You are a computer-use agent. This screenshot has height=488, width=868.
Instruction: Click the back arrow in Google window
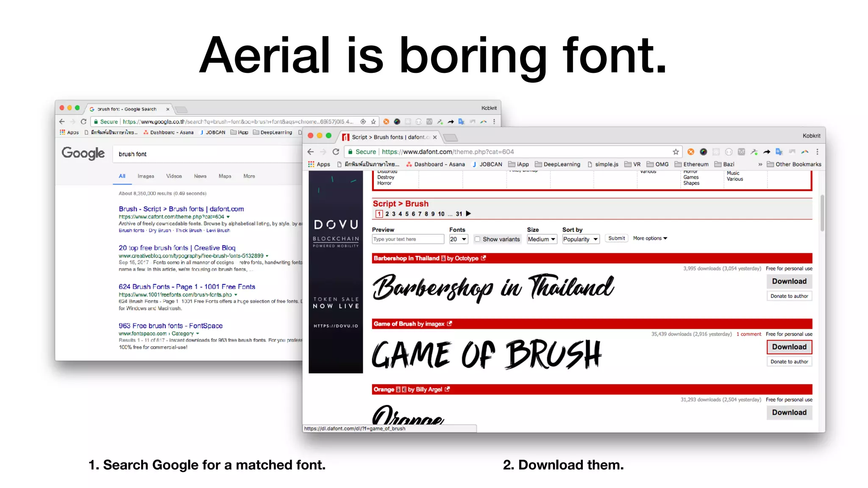62,122
